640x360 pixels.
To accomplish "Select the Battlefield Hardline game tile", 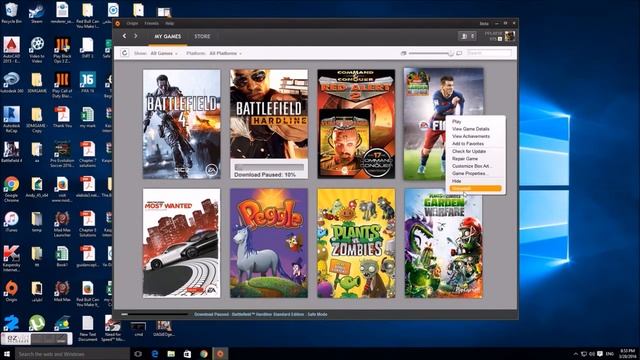I will pyautogui.click(x=269, y=124).
